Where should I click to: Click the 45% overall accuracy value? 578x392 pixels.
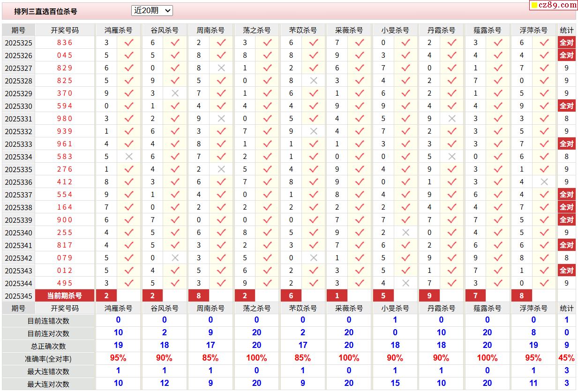click(567, 358)
